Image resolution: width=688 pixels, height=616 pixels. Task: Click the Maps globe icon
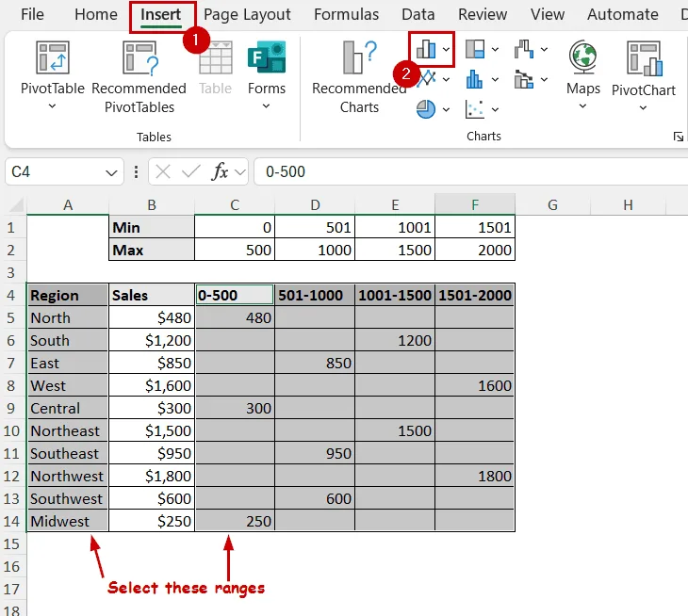coord(582,57)
